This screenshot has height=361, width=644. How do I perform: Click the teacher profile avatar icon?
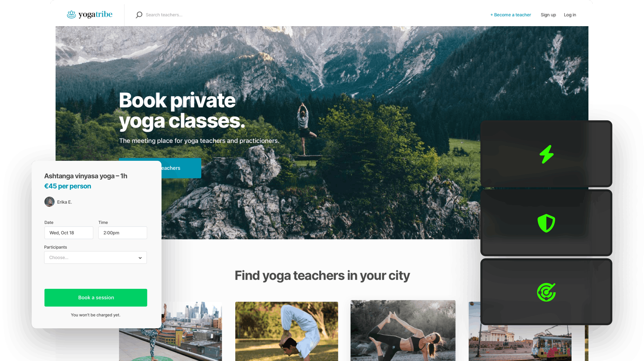tap(50, 202)
